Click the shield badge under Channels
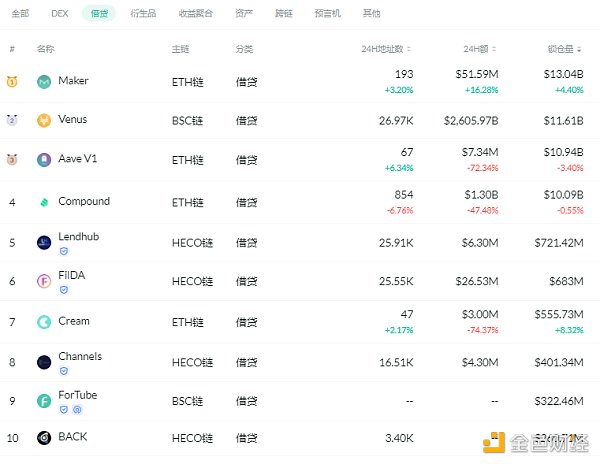The width and height of the screenshot is (600, 464). [64, 371]
